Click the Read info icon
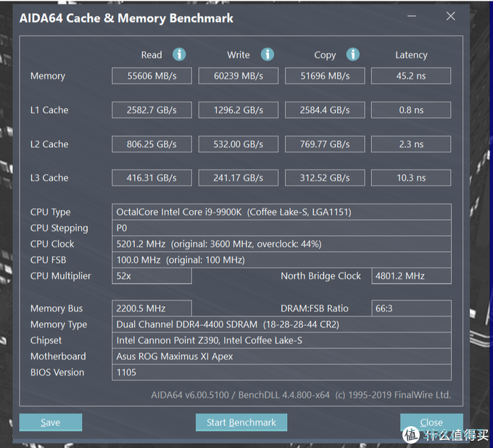Viewport: 493px width, 448px height. coord(179,54)
